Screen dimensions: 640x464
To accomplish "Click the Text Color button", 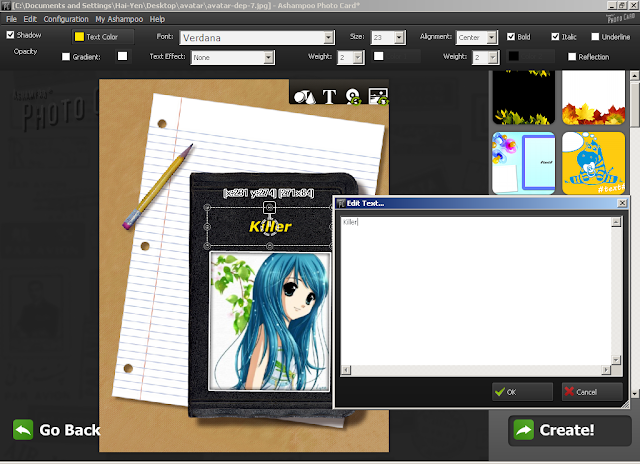I will tap(103, 37).
